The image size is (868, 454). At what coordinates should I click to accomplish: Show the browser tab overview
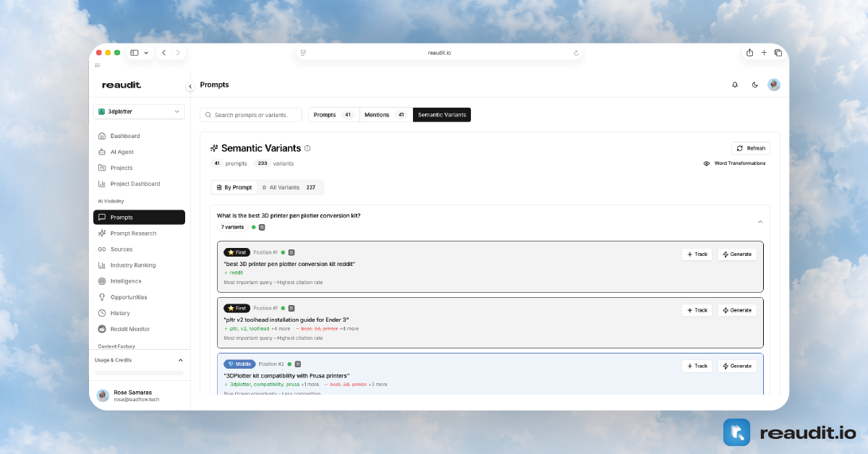coord(778,53)
